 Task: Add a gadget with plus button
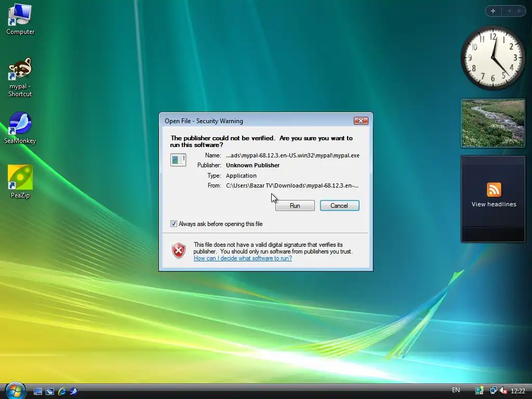coord(493,11)
